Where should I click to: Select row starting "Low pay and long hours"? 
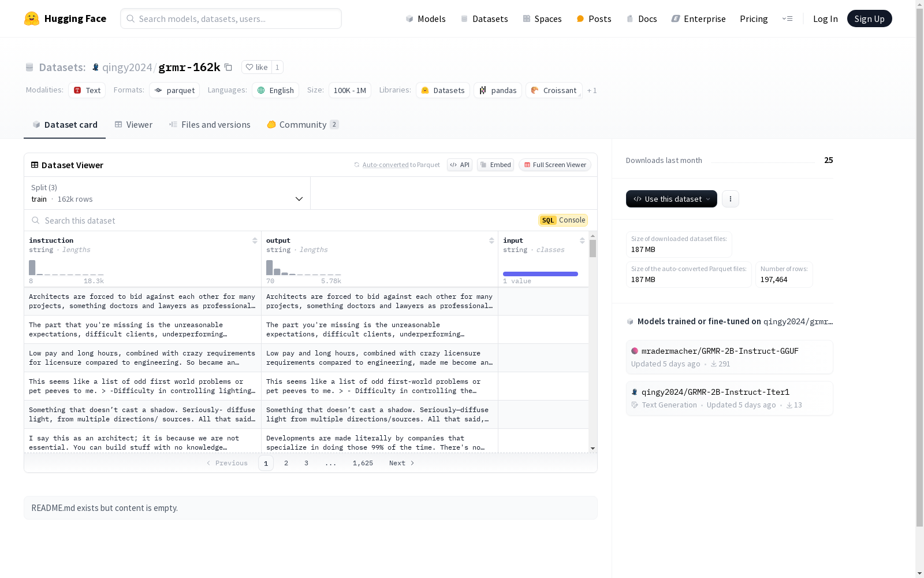306,358
